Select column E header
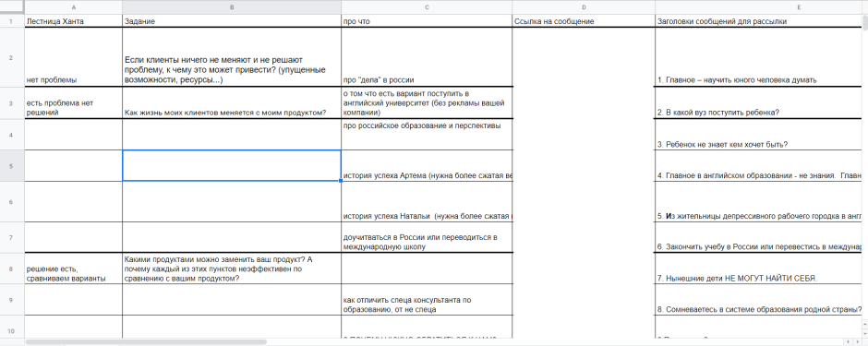This screenshot has height=346, width=868. [758, 7]
